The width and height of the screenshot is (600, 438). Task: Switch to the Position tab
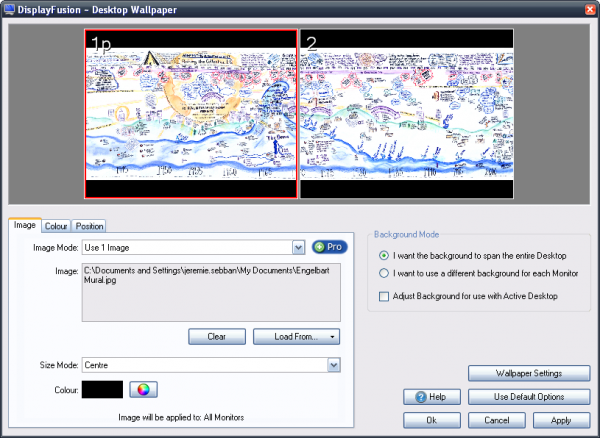click(89, 226)
